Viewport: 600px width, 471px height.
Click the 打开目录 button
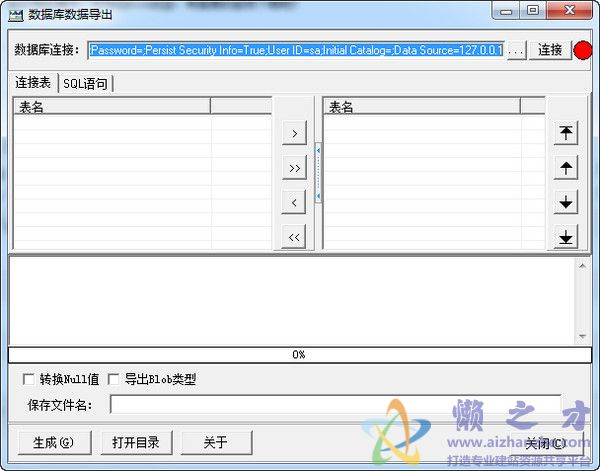click(136, 443)
